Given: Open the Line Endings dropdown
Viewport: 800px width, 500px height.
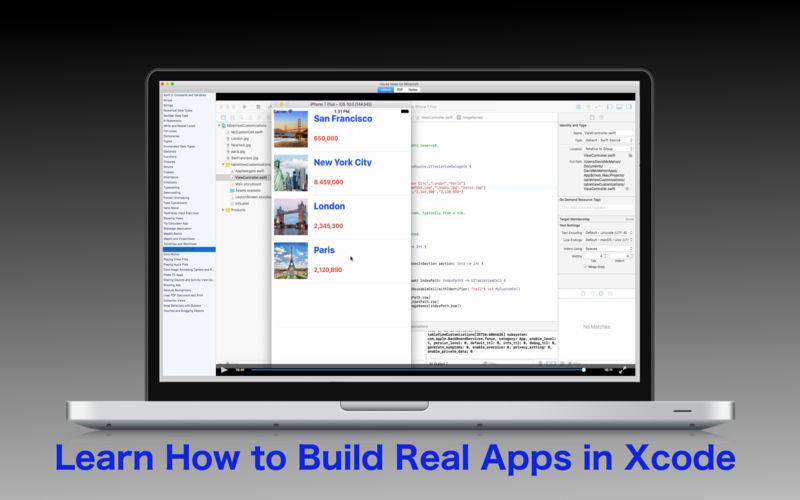Looking at the screenshot, I should click(x=608, y=240).
